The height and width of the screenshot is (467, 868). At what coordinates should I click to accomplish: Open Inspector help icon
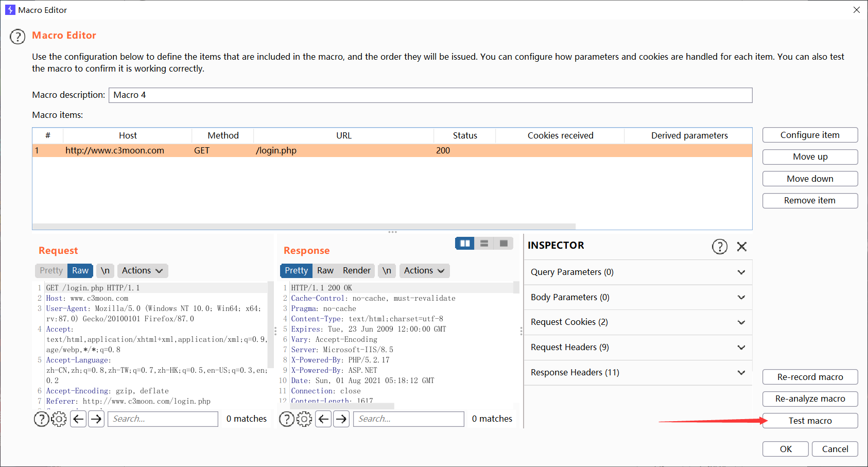pyautogui.click(x=720, y=247)
